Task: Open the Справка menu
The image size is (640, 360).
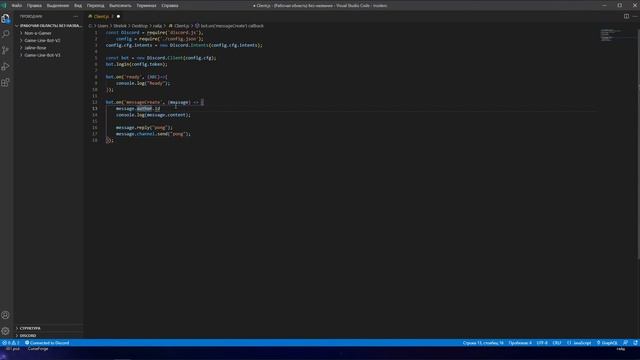Action: point(170,6)
